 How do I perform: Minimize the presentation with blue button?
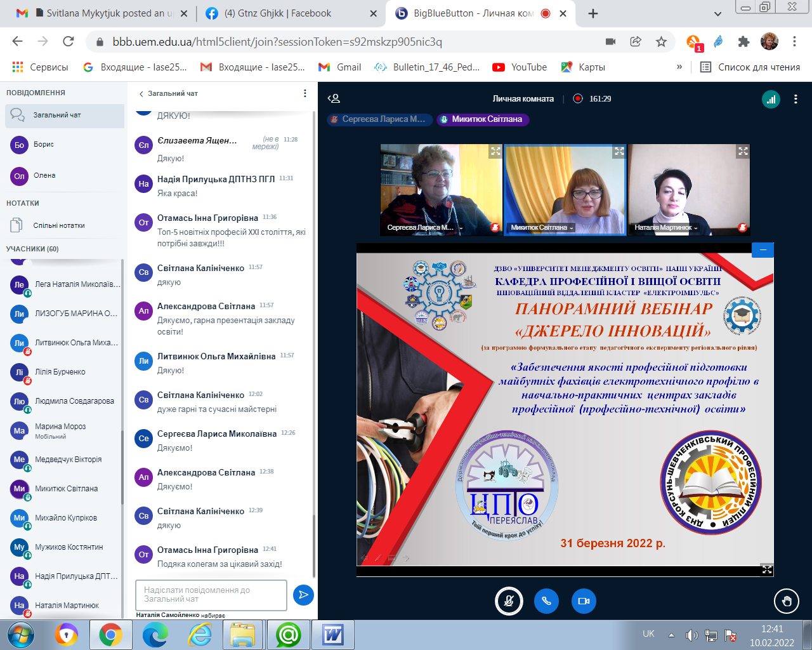(x=763, y=250)
